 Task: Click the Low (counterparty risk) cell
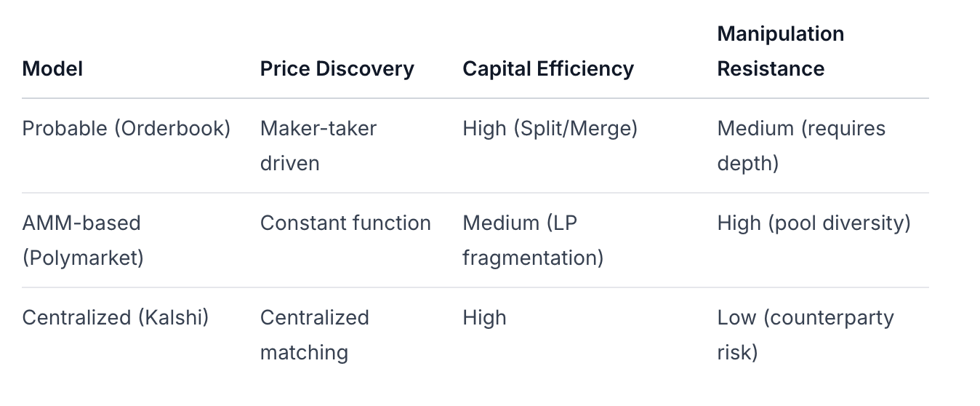coord(806,335)
